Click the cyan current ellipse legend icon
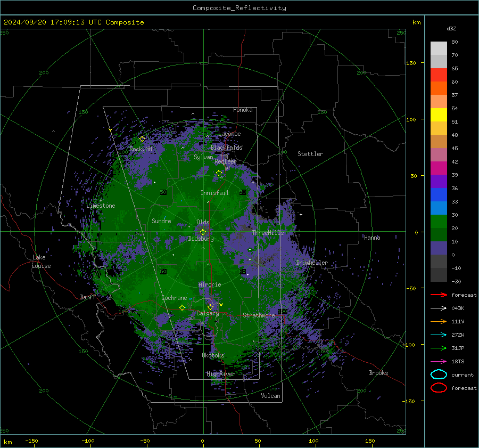 click(439, 374)
